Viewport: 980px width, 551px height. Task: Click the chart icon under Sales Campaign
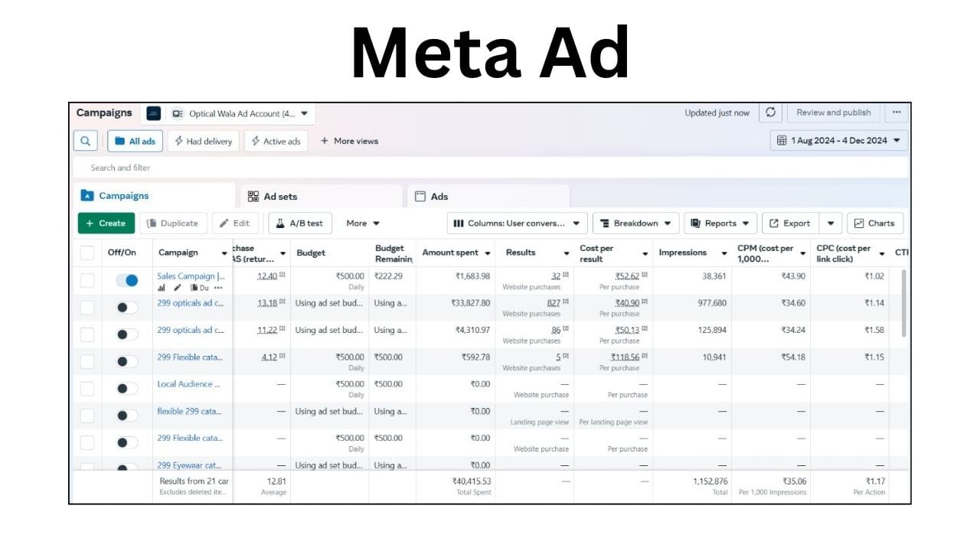coord(162,288)
